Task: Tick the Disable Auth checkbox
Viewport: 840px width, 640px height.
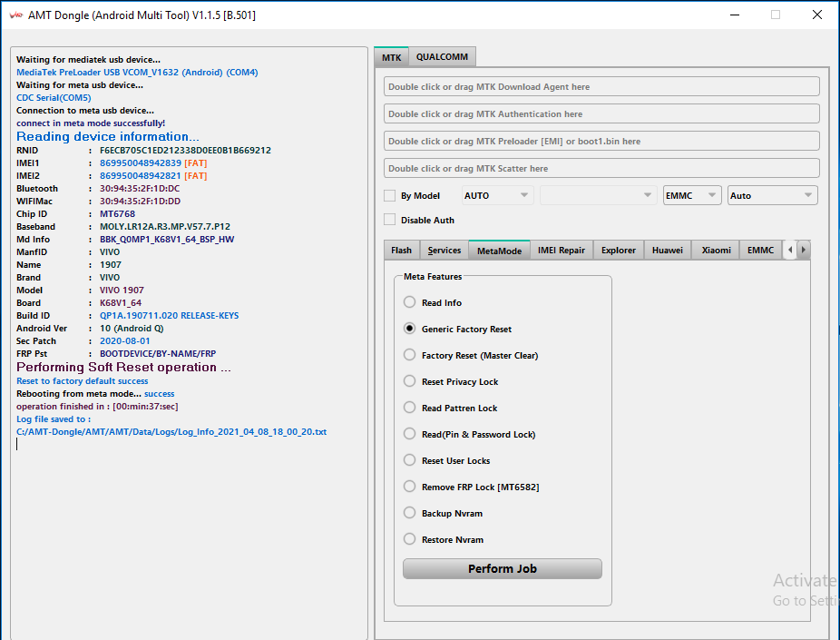Action: 390,220
